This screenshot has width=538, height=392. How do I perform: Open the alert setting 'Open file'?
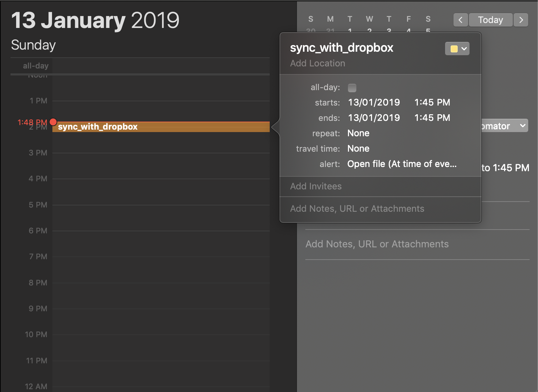[402, 164]
